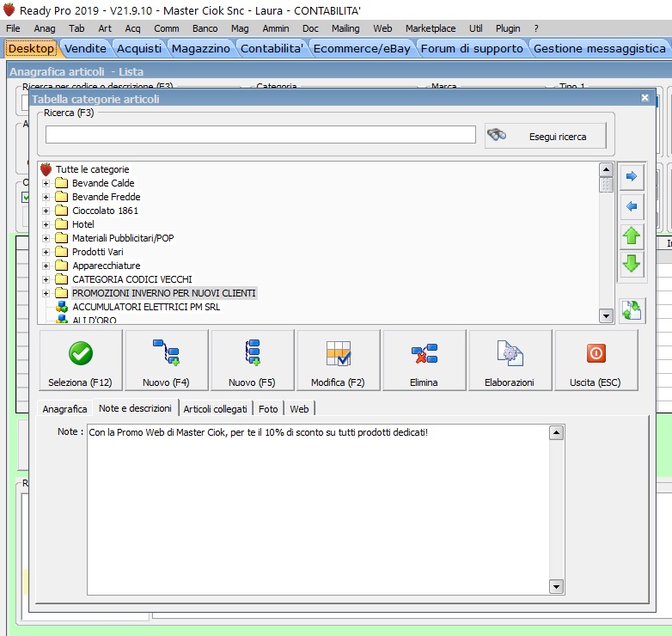Select Tutte le categorie root item
Image resolution: width=672 pixels, height=636 pixels.
coord(92,169)
